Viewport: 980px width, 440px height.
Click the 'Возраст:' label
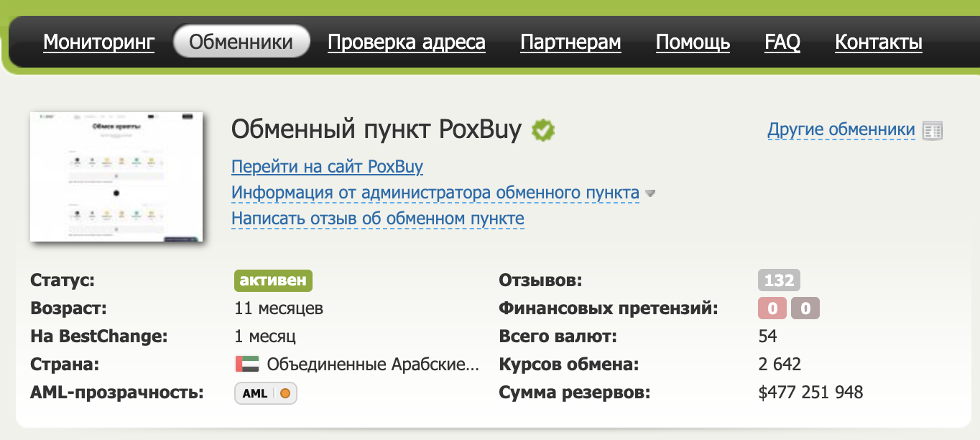point(68,309)
